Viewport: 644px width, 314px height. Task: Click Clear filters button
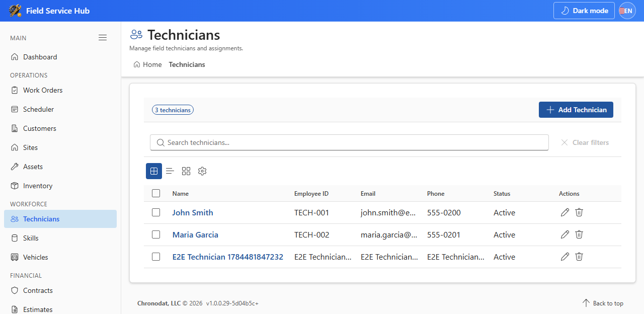click(585, 142)
